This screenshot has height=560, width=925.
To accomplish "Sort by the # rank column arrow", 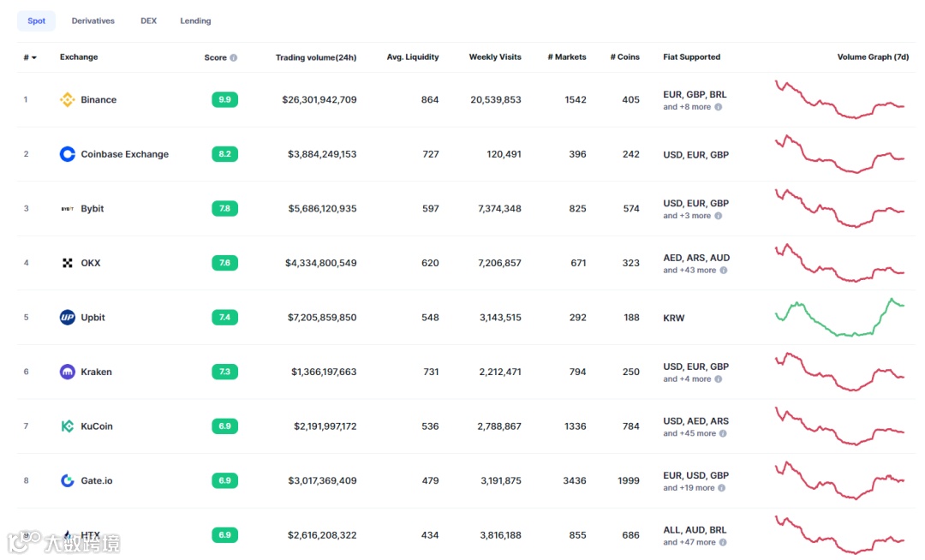I will [x=34, y=58].
